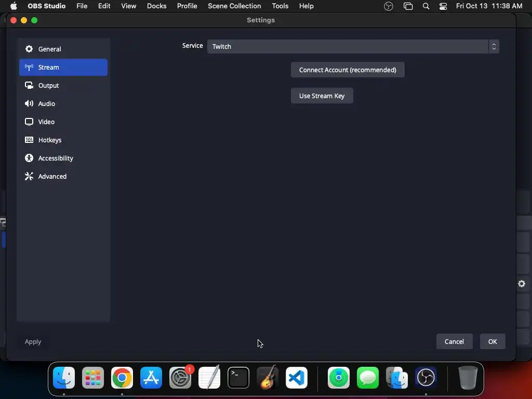Click Connect Account (recommended) button
Image resolution: width=532 pixels, height=399 pixels.
coord(348,70)
